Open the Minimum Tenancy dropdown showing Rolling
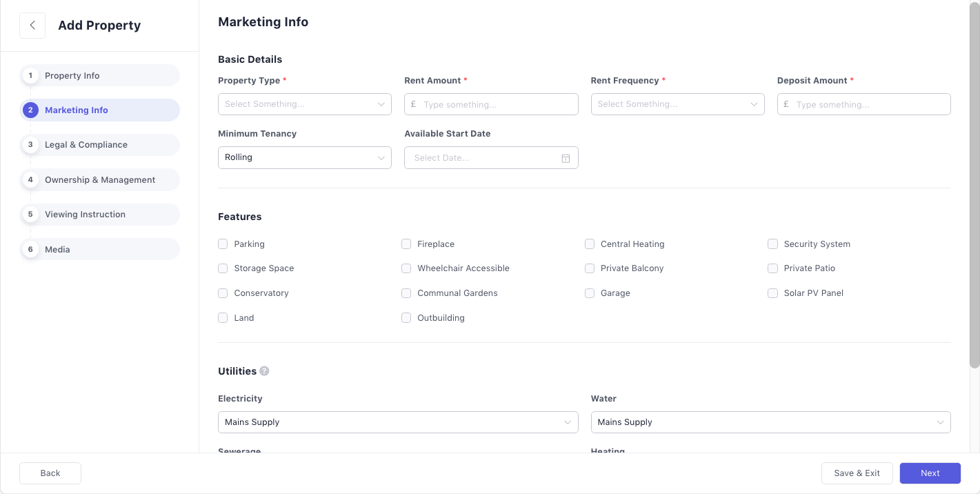 click(x=304, y=157)
